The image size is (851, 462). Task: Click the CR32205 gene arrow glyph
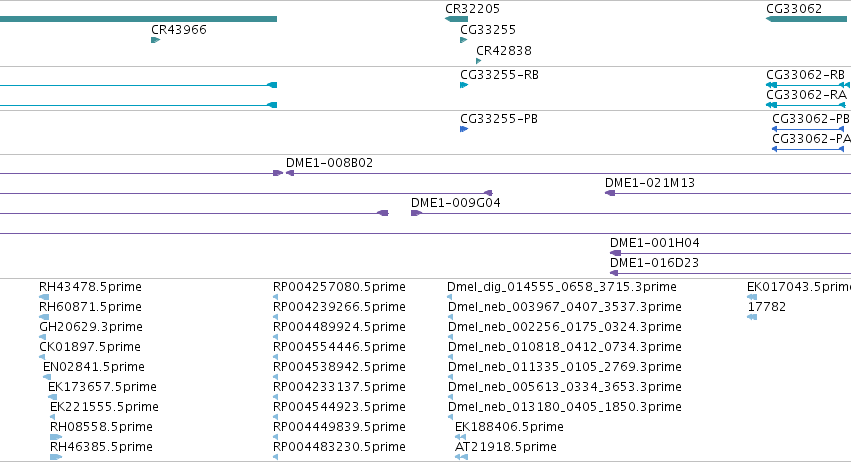pos(456,19)
